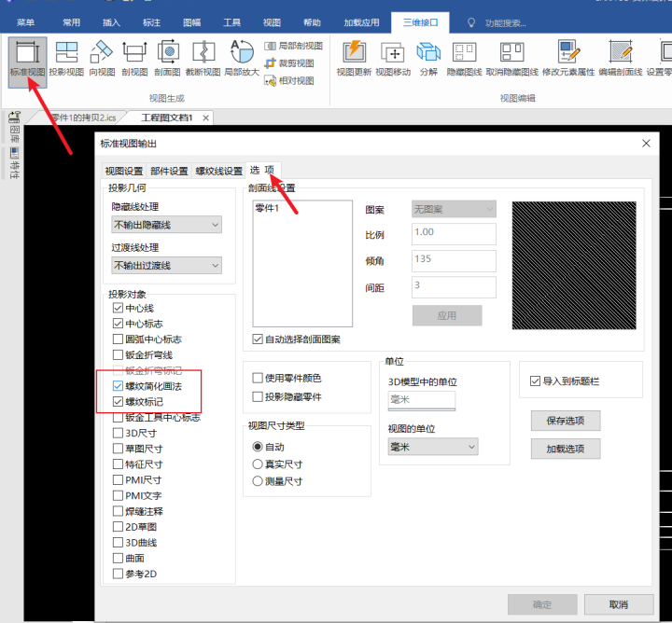Open the 过渡线处理 dropdown
The height and width of the screenshot is (623, 672).
167,266
